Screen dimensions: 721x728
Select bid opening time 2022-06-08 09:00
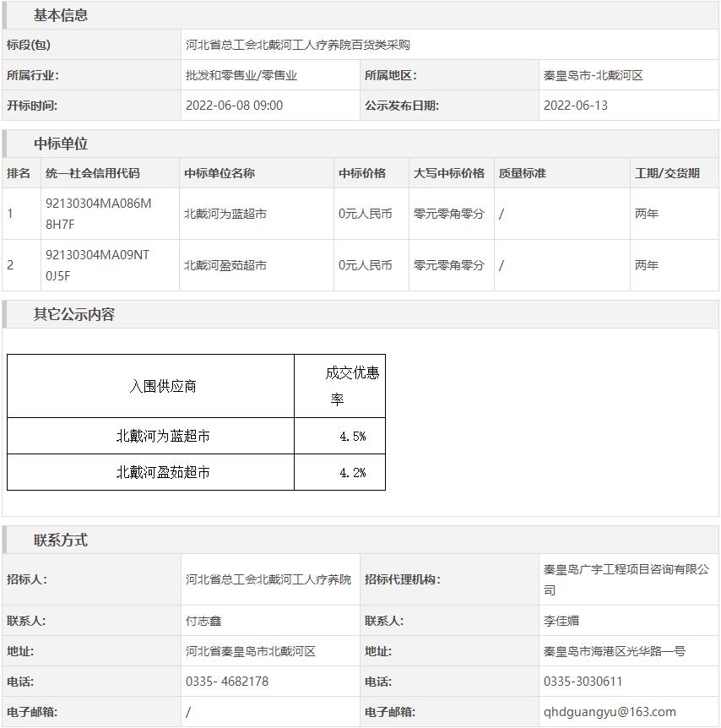(x=234, y=106)
